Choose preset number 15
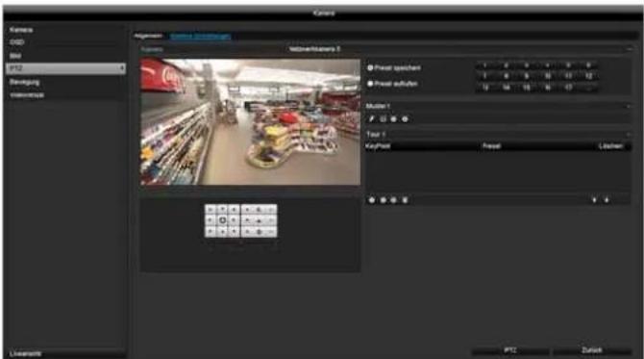Viewport: 644px width, 359px height. click(527, 88)
